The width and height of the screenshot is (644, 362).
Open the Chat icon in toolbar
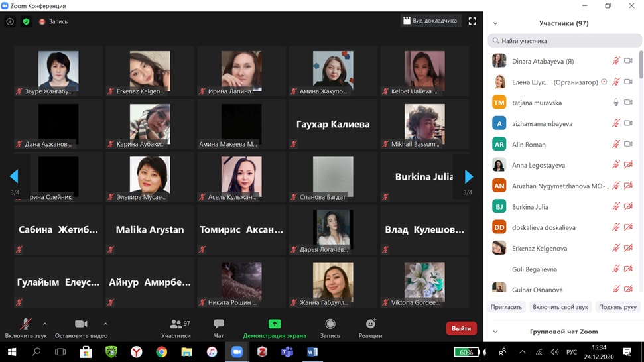[x=219, y=328]
